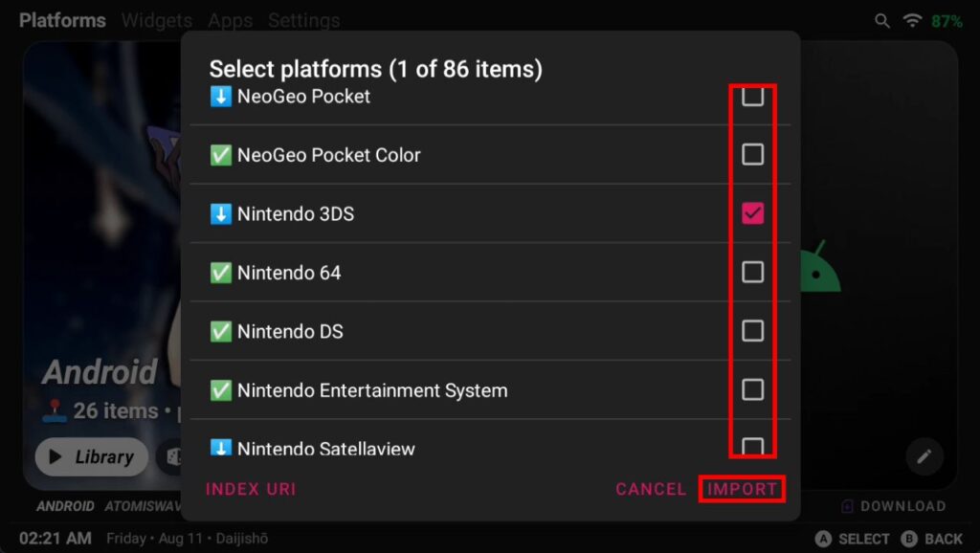Switch to the Settings tab
This screenshot has height=553, width=980.
point(303,20)
